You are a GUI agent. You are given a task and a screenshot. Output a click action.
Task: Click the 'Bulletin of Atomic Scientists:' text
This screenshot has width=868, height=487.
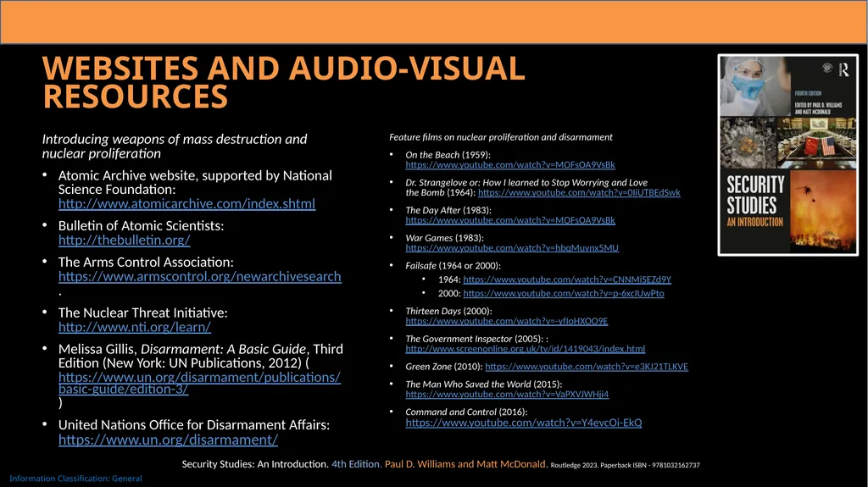[142, 226]
